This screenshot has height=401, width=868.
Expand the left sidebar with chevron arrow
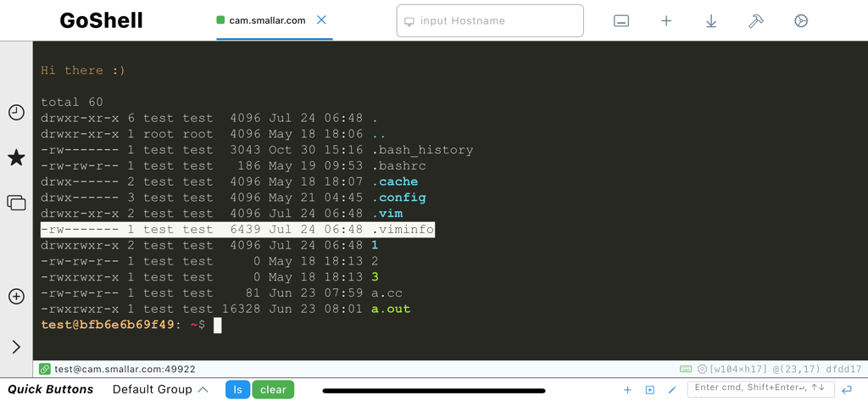pyautogui.click(x=16, y=348)
